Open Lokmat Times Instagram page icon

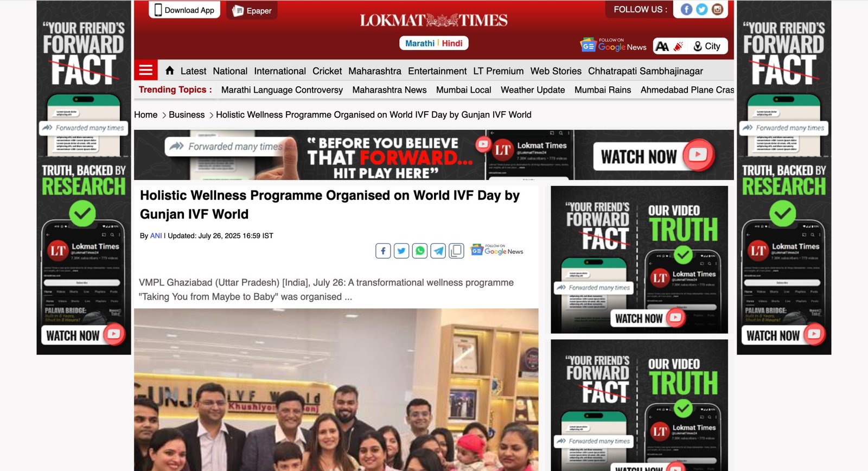pos(717,9)
